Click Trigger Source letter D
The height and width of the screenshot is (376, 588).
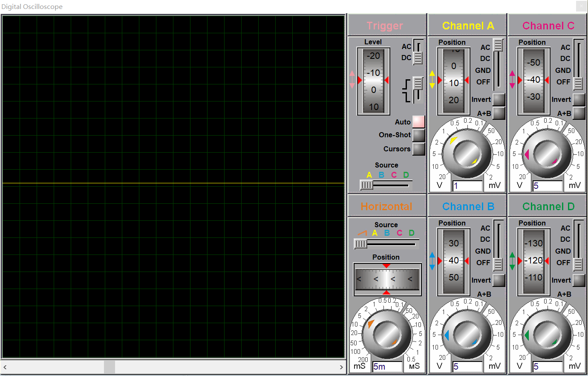tap(406, 175)
